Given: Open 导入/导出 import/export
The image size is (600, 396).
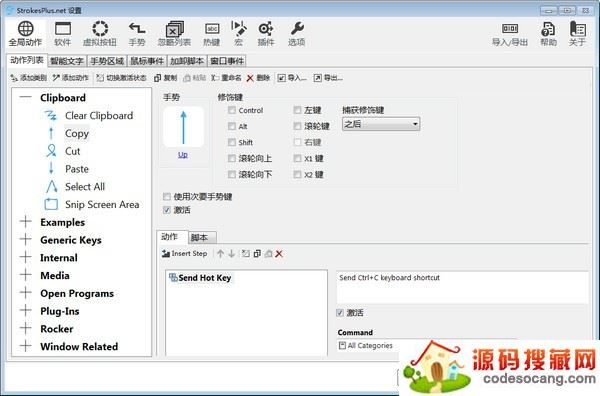Looking at the screenshot, I should 510,34.
